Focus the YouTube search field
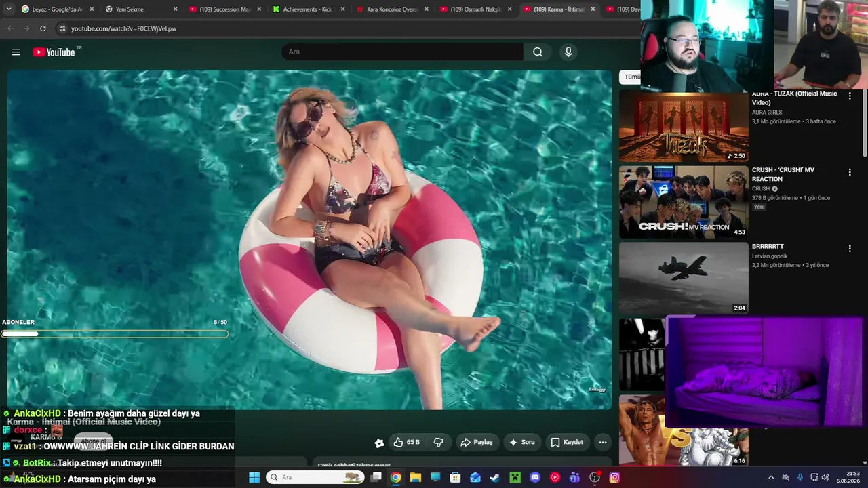 pos(403,52)
